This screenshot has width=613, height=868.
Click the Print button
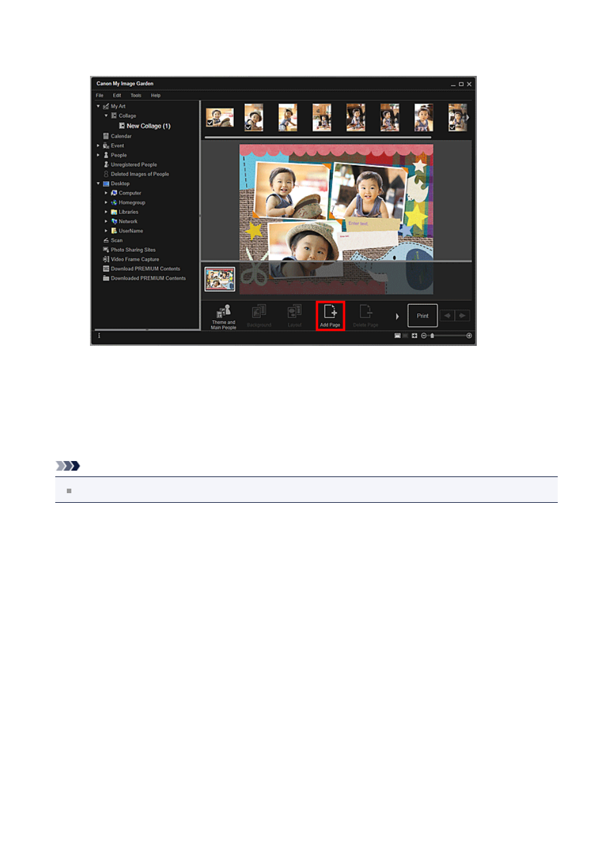tap(423, 316)
